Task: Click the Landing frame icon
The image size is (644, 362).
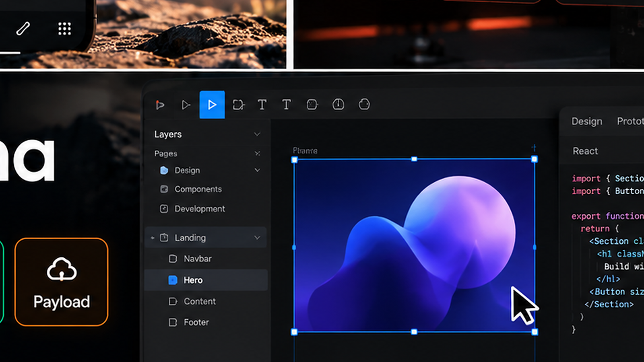Action: click(x=164, y=238)
